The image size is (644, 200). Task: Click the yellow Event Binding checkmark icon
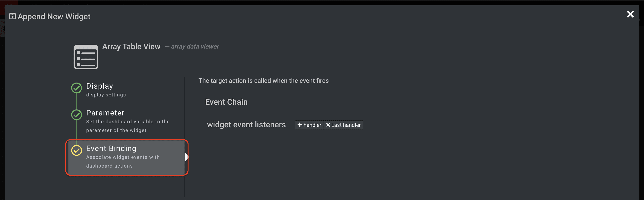76,150
